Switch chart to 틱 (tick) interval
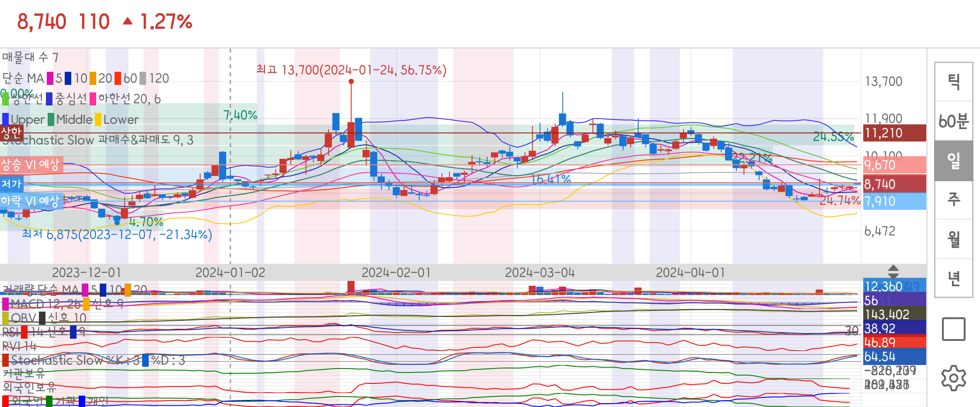Image resolution: width=980 pixels, height=407 pixels. pos(953,82)
